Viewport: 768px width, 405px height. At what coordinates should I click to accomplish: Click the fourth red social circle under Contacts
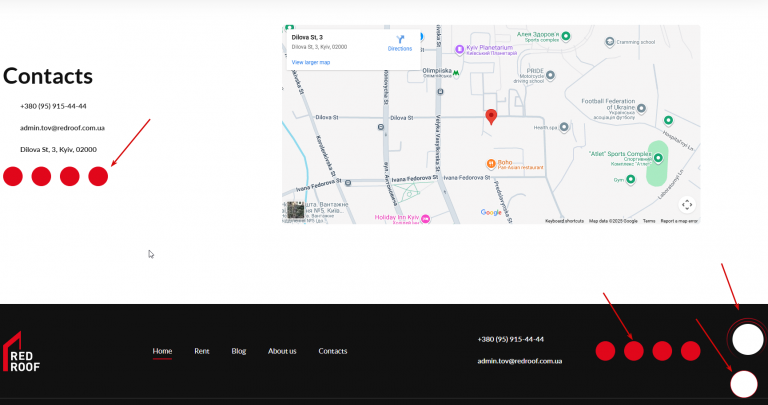(98, 176)
